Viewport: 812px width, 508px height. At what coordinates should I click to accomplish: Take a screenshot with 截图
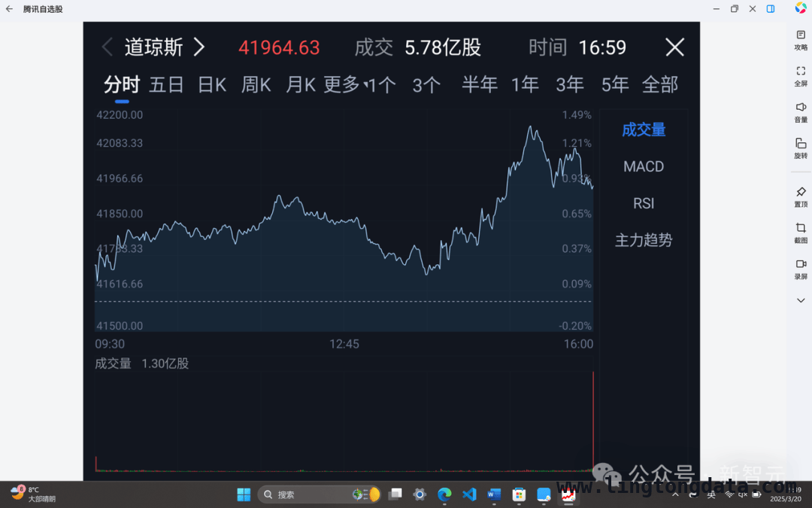coord(801,233)
